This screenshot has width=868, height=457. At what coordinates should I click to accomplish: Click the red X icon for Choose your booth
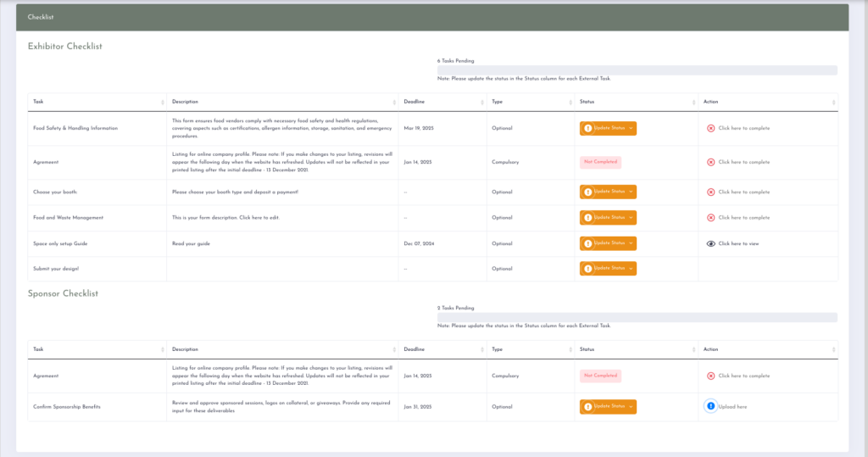[x=711, y=192]
